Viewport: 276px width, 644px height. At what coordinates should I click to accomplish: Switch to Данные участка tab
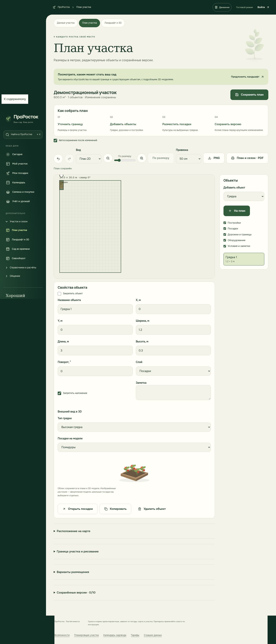click(66, 23)
